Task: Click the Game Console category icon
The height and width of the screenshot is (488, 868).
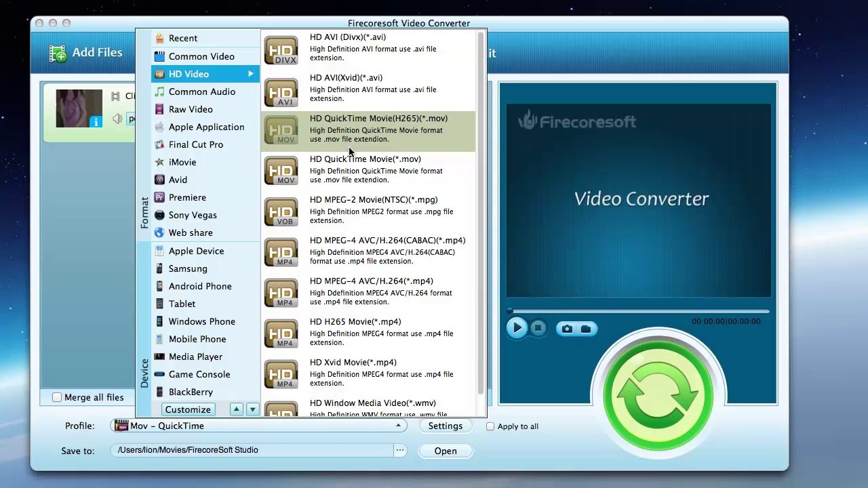Action: click(x=159, y=374)
